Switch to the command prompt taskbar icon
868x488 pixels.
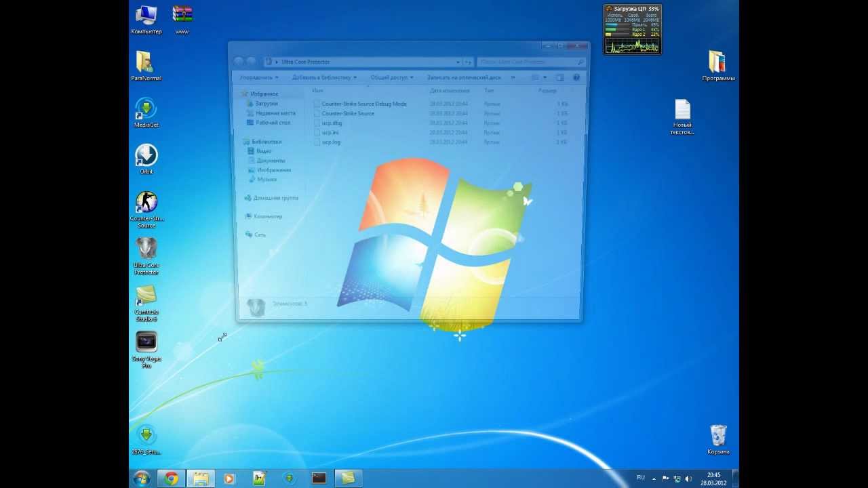tap(319, 479)
